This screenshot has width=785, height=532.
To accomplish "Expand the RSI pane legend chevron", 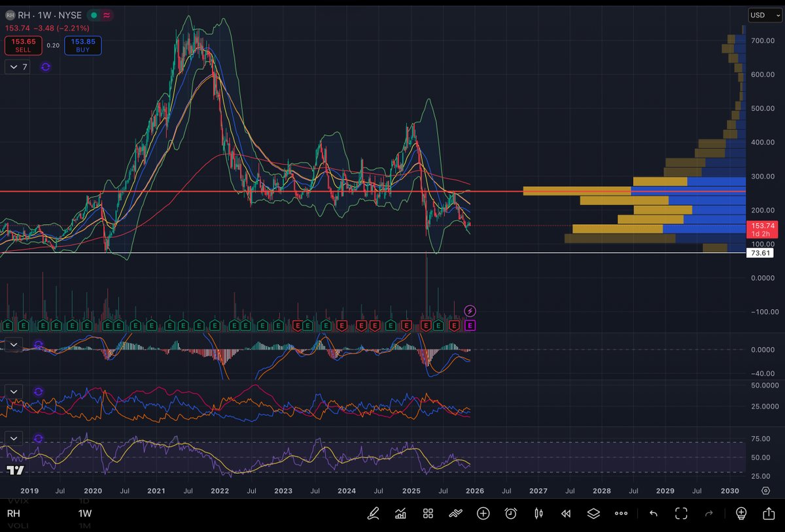I will (x=13, y=438).
